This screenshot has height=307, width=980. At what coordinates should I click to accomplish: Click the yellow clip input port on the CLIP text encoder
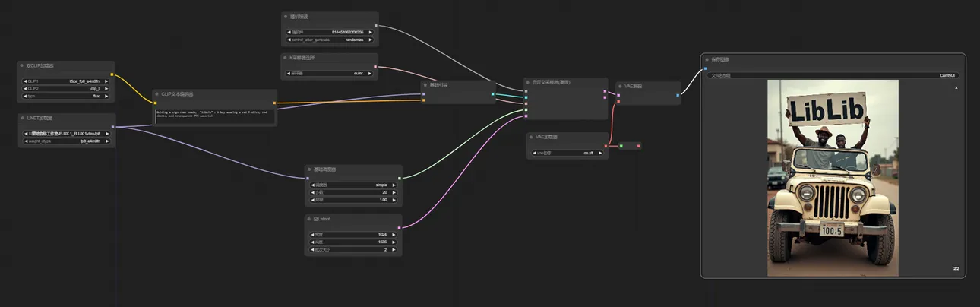[x=155, y=103]
